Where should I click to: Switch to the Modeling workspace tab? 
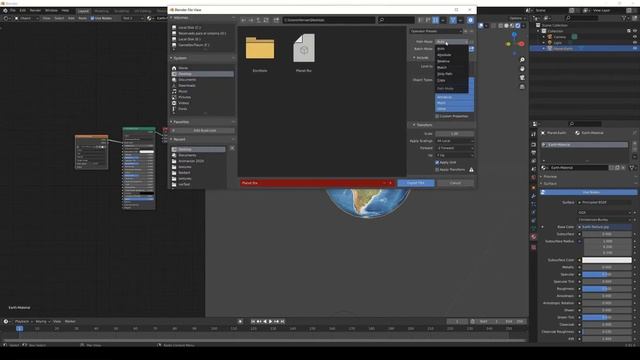pos(101,11)
